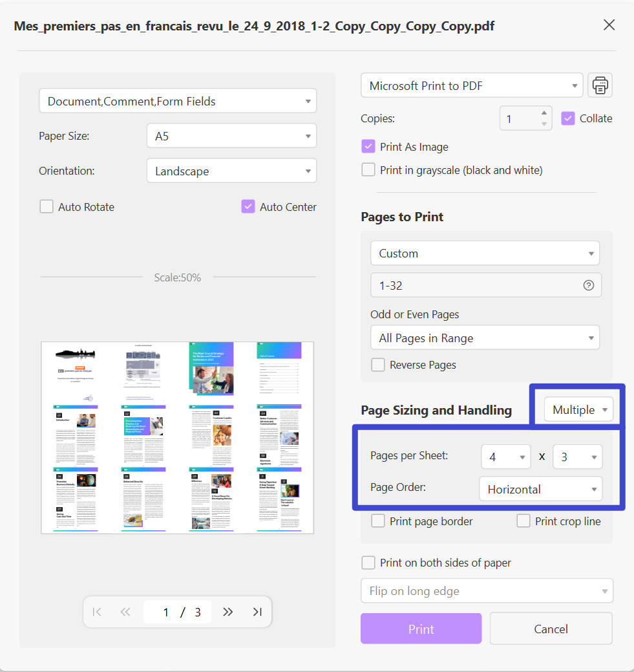Go to next preview page

point(227,612)
